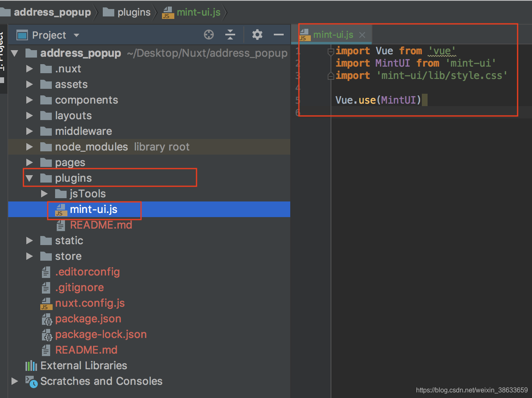Image resolution: width=532 pixels, height=398 pixels.
Task: Expand the static folder arrow
Action: pyautogui.click(x=30, y=241)
